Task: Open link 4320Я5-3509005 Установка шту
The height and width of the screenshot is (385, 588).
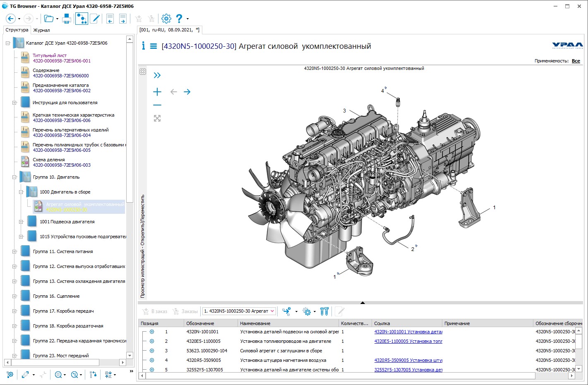Action: pyautogui.click(x=408, y=360)
